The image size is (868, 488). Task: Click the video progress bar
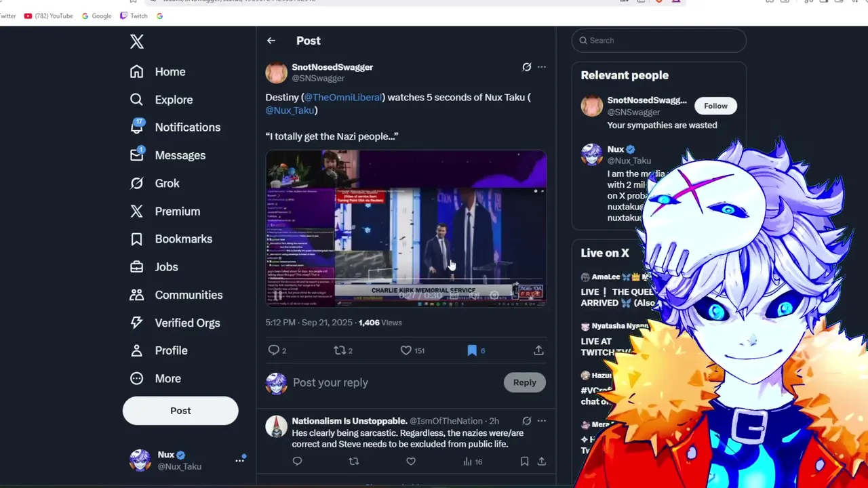click(x=406, y=279)
